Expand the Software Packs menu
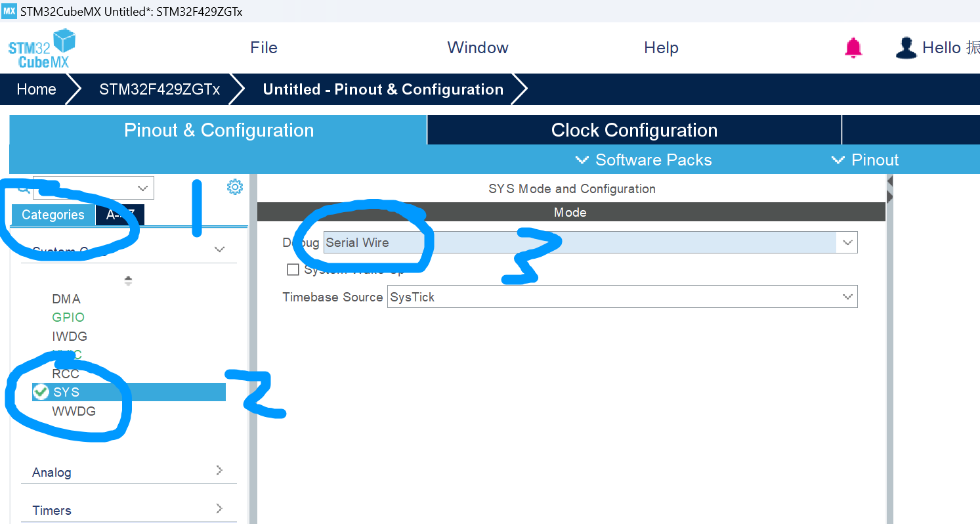Image resolution: width=980 pixels, height=524 pixels. 643,160
